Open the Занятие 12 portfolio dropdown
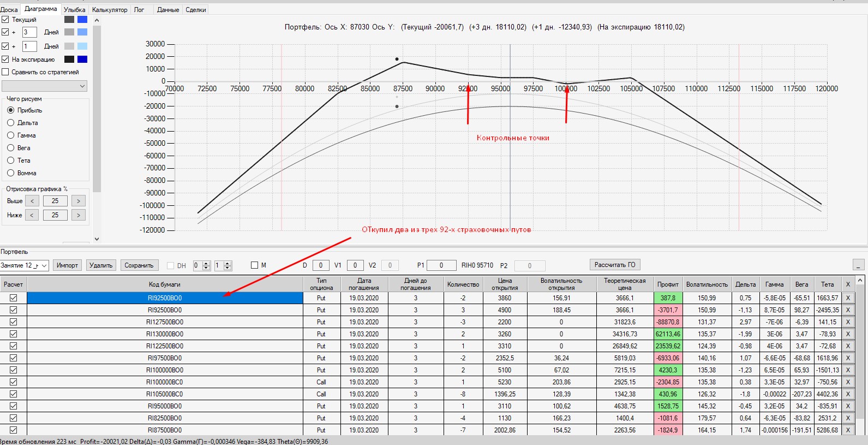The height and width of the screenshot is (445, 868). [25, 265]
